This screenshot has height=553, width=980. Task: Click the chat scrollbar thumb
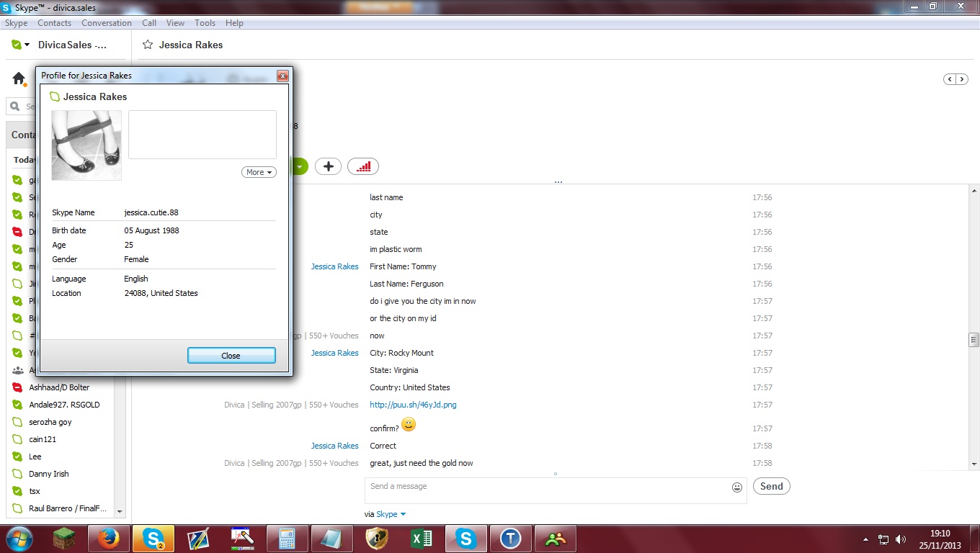point(974,339)
